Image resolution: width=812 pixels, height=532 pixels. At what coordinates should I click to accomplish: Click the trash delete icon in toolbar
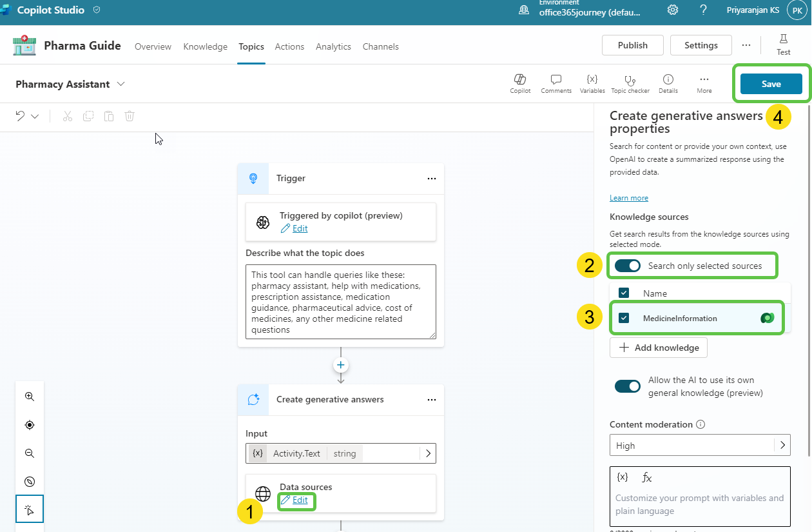(130, 116)
